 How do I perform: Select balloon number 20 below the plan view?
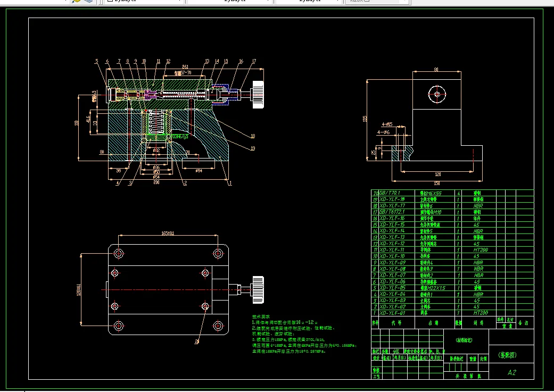196,341
